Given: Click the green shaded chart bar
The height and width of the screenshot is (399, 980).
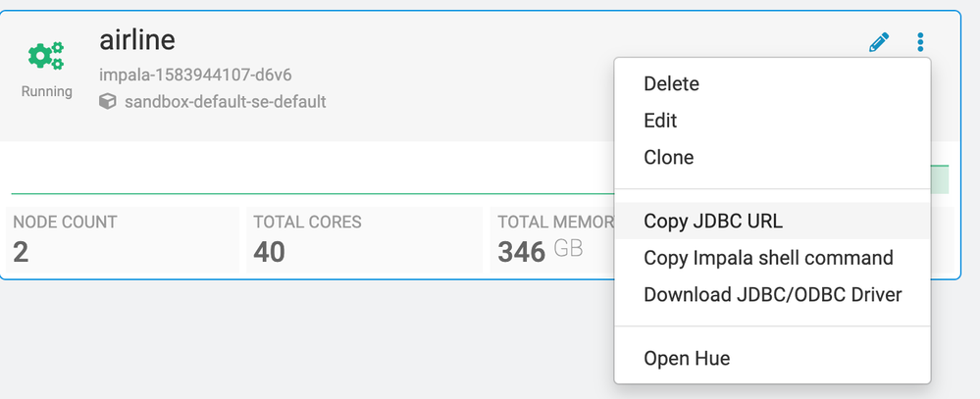Looking at the screenshot, I should point(939,179).
